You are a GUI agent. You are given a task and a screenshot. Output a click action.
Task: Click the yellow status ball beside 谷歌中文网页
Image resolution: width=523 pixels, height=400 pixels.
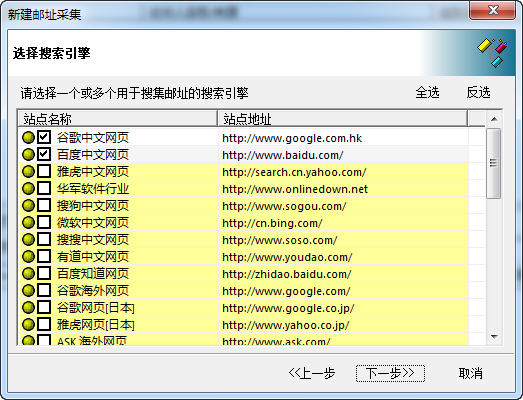click(28, 137)
